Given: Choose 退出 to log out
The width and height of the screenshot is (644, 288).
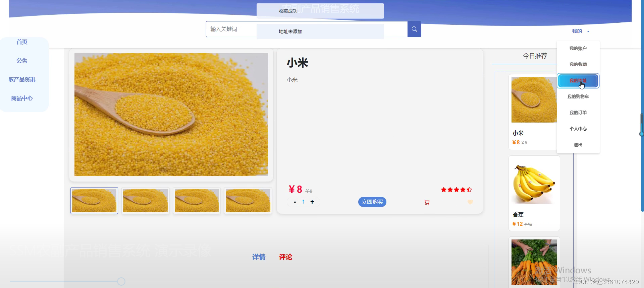Looking at the screenshot, I should 578,145.
